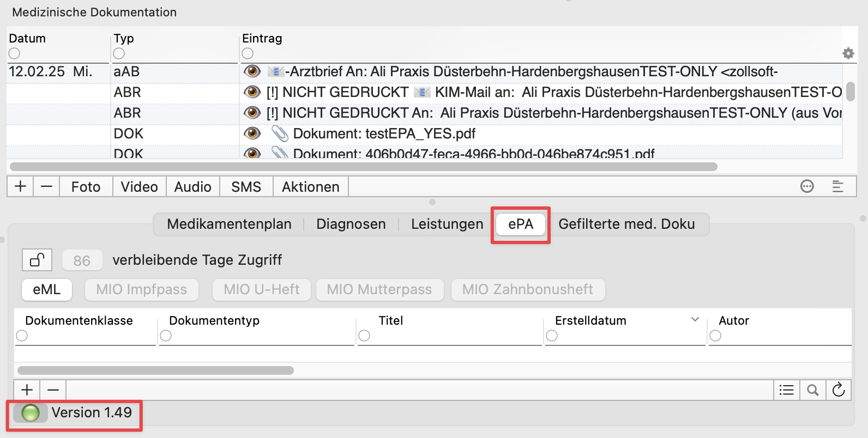Toggle the Titel filter circle
Viewport: 868px width, 438px height.
364,336
